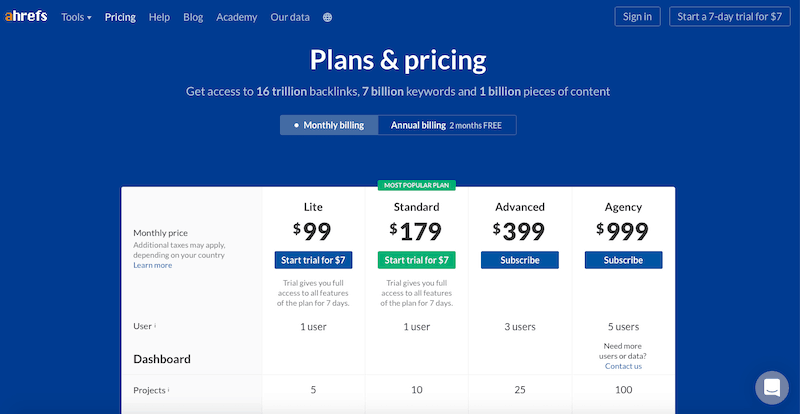The image size is (800, 414).
Task: Switch to Annual billing
Action: (447, 125)
